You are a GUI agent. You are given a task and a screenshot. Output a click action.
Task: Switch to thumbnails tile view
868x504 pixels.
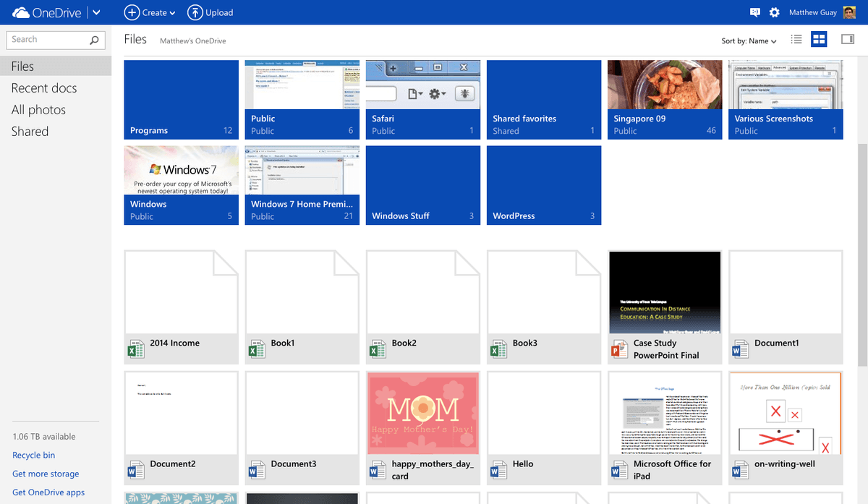[x=819, y=40]
